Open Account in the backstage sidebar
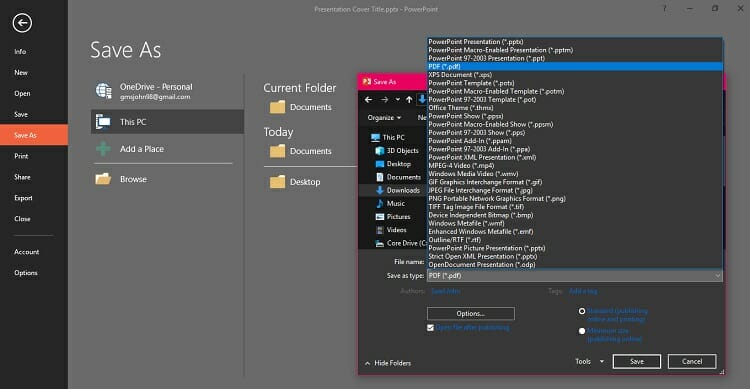Screen dimensions: 750x389 (x=26, y=252)
